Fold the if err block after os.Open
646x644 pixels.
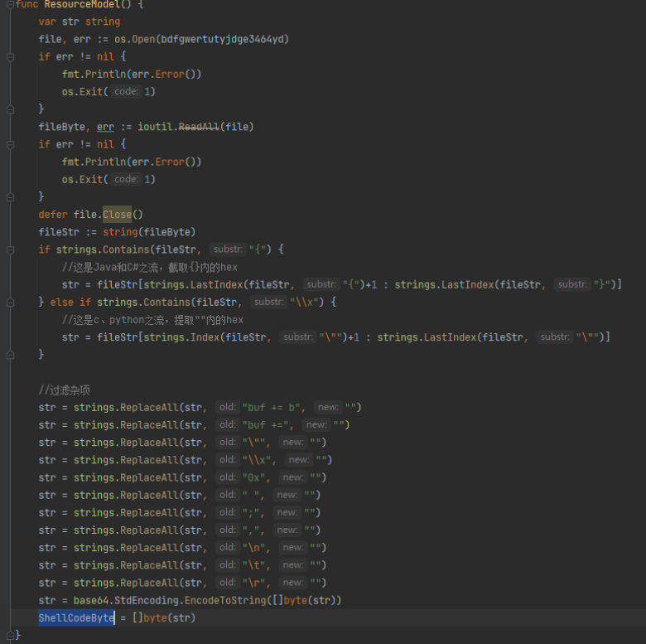(x=11, y=57)
